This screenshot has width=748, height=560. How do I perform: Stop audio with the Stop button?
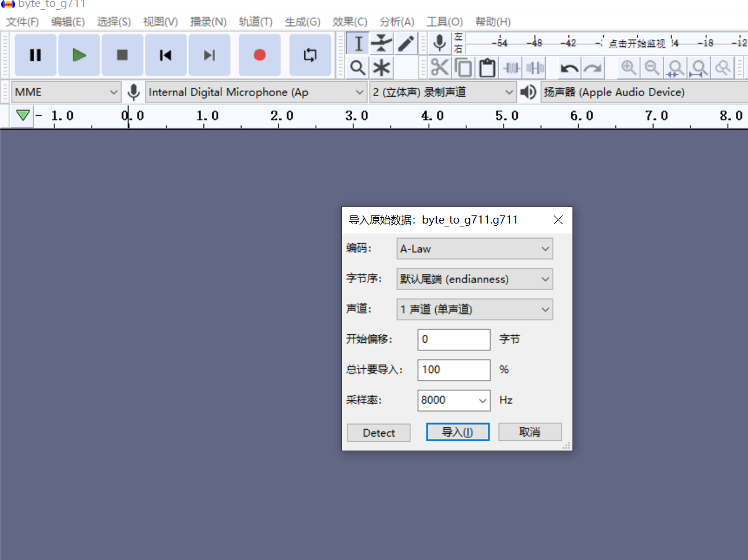point(122,55)
